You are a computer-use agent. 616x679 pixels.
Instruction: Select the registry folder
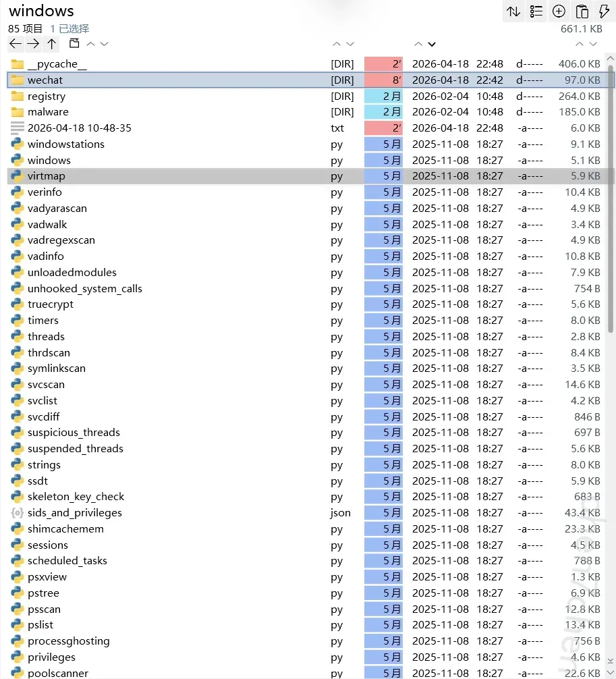click(46, 97)
